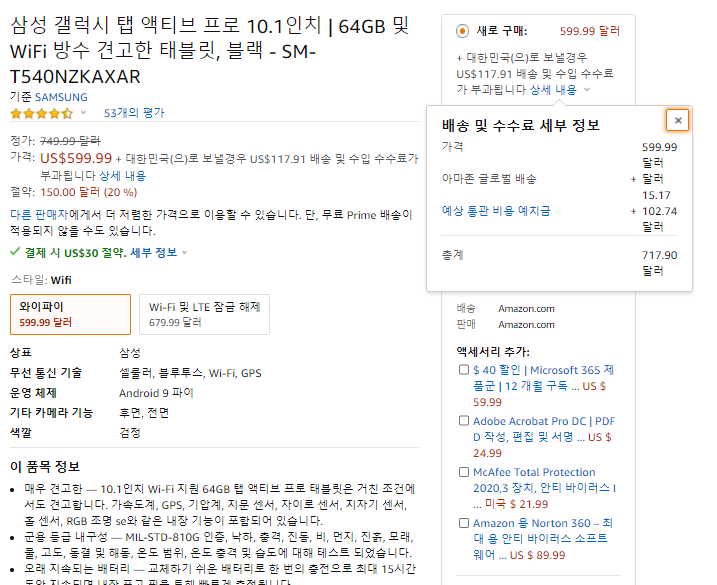This screenshot has height=585, width=717.
Task: Expand 상세 내용 chevron in the buy box
Action: tap(587, 90)
